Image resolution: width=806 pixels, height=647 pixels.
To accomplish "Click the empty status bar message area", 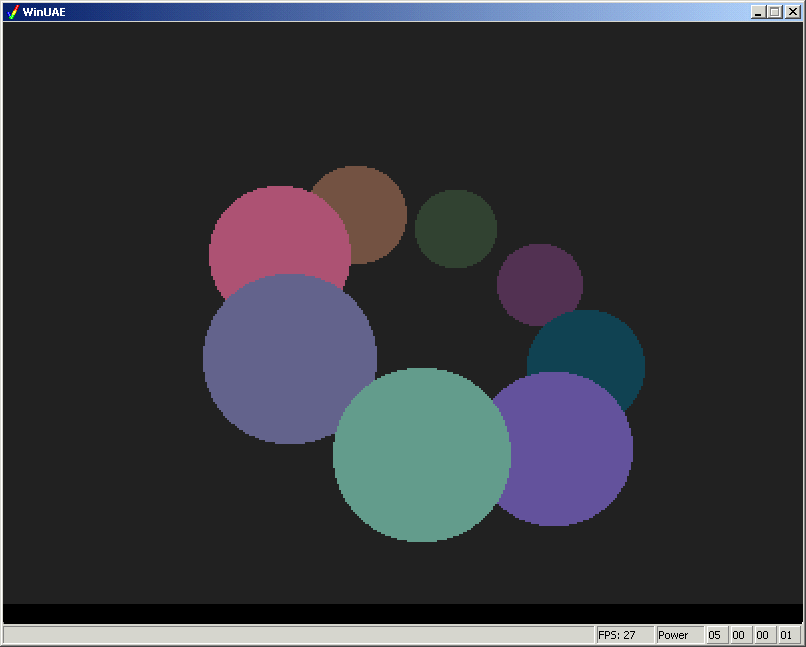I will pos(298,635).
